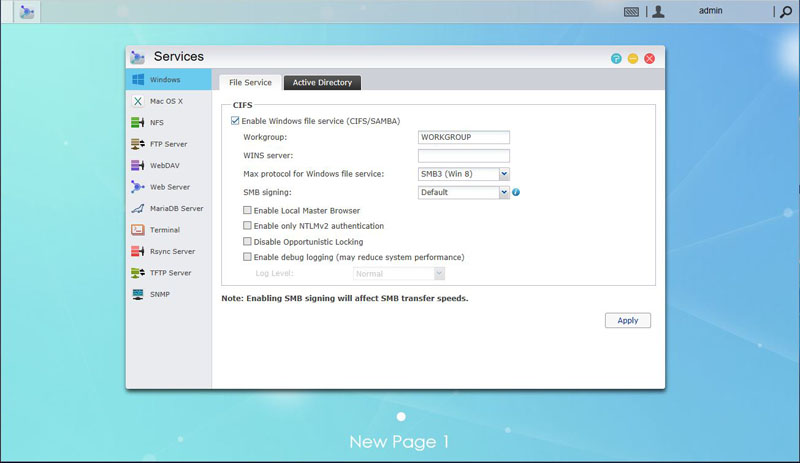Open the user account icon
This screenshot has width=800, height=463.
[658, 11]
